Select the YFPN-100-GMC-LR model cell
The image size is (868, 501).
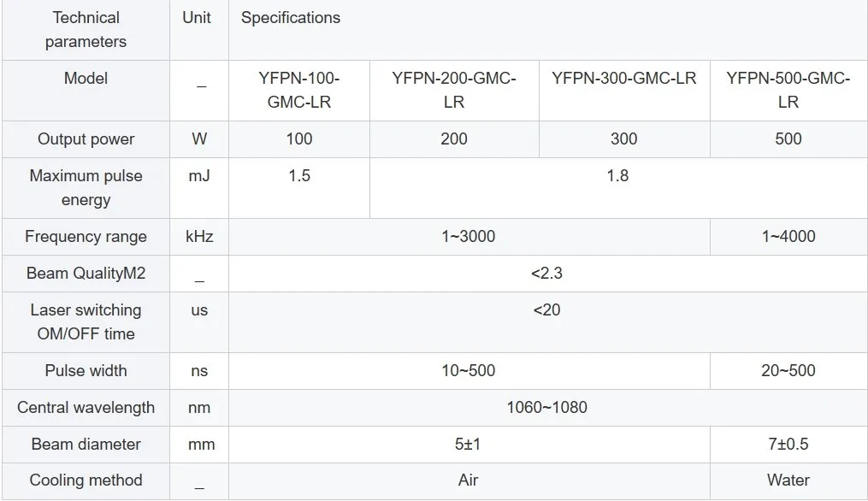299,91
